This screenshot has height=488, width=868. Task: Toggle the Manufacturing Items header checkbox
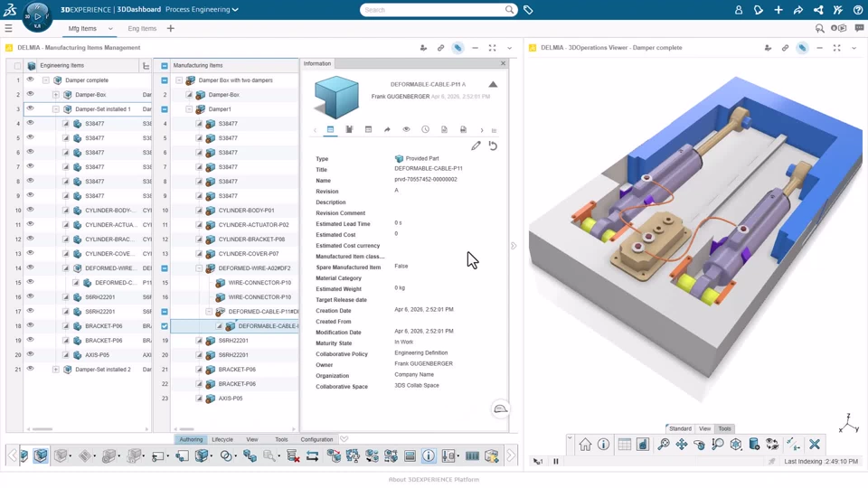tap(165, 66)
